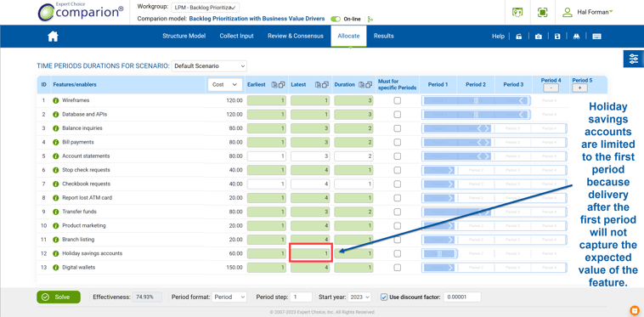Expand the Hal Forman user menu arrow

tap(611, 12)
